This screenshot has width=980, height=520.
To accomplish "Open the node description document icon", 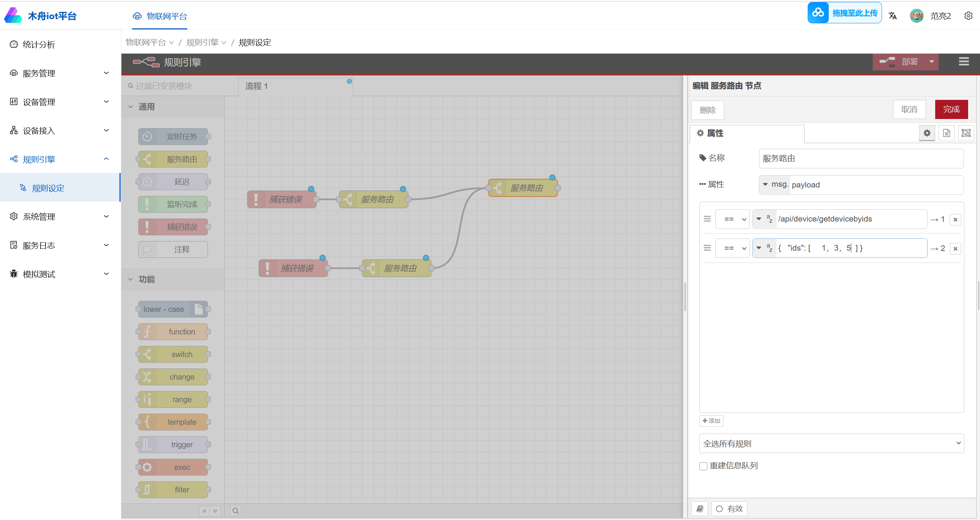I will [946, 133].
